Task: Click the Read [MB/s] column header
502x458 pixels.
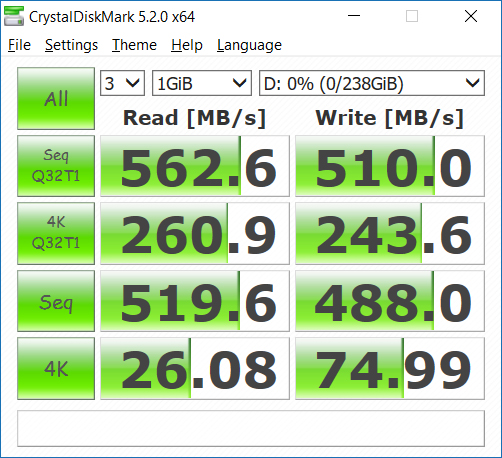Action: 194,118
